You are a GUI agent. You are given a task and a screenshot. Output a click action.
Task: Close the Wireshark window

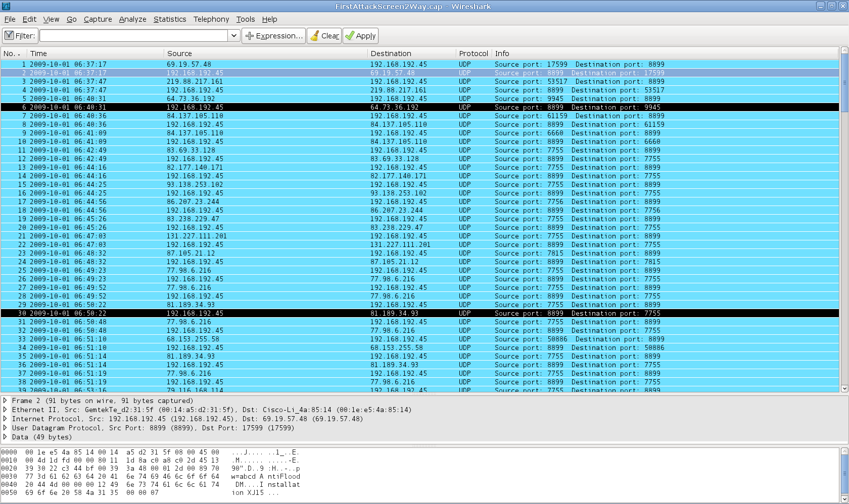click(x=842, y=6)
